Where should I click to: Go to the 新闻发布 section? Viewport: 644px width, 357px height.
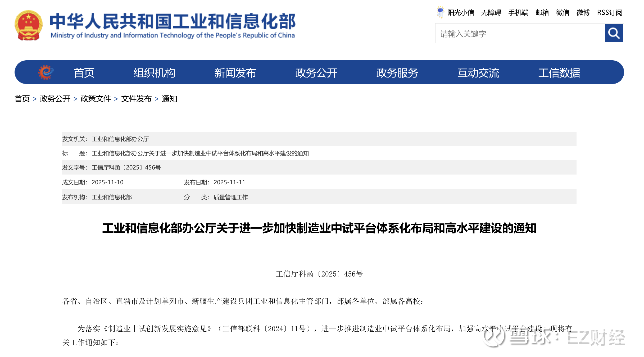click(x=235, y=73)
